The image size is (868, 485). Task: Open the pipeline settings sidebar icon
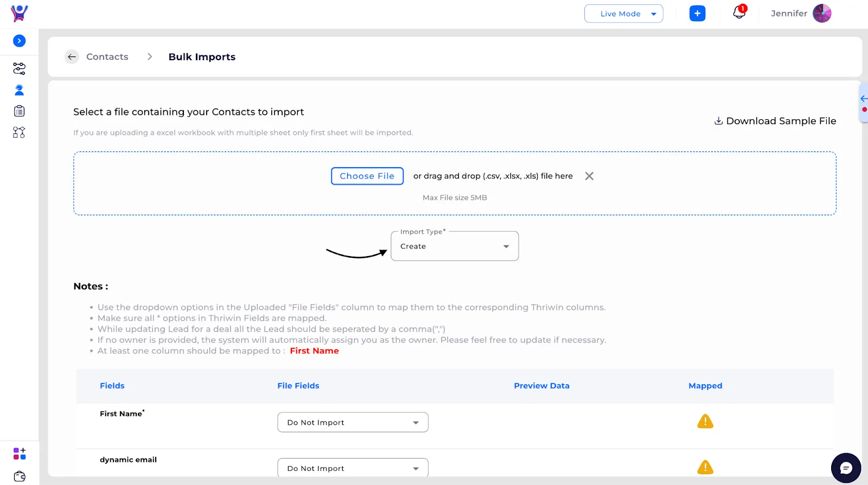[x=19, y=68]
